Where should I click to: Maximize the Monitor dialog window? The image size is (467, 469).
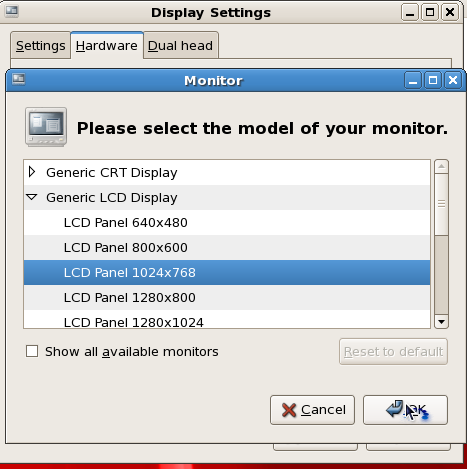click(x=433, y=80)
